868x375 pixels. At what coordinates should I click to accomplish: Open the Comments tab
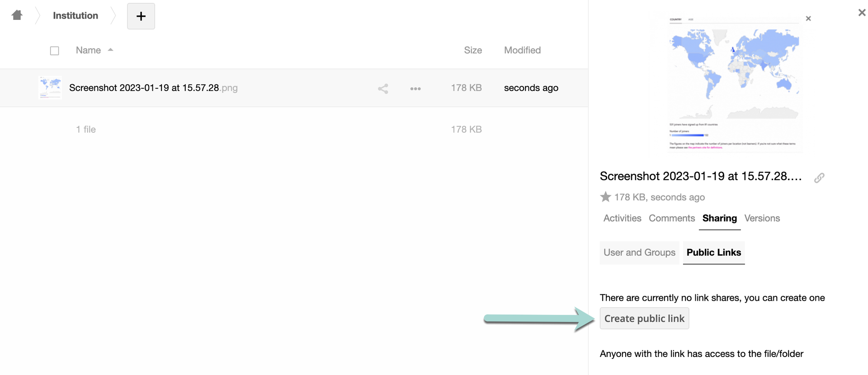tap(671, 218)
